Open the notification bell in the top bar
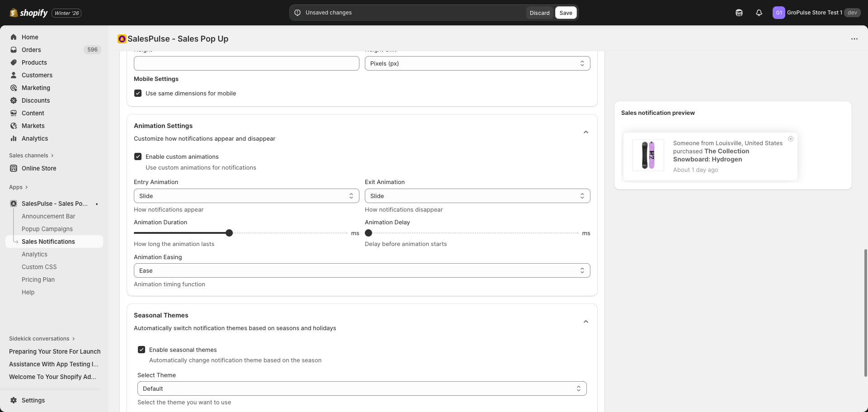 click(x=759, y=13)
